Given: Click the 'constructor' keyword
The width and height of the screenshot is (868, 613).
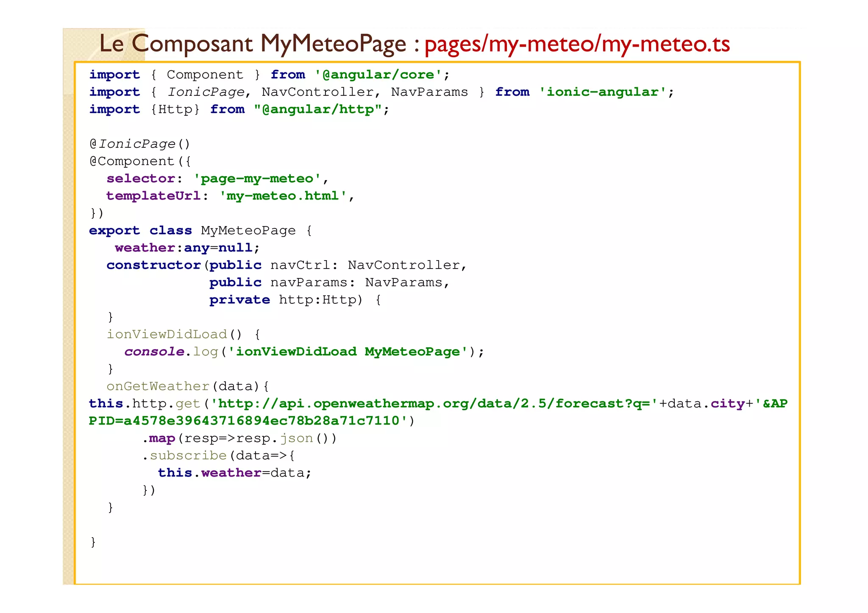Looking at the screenshot, I should [153, 265].
